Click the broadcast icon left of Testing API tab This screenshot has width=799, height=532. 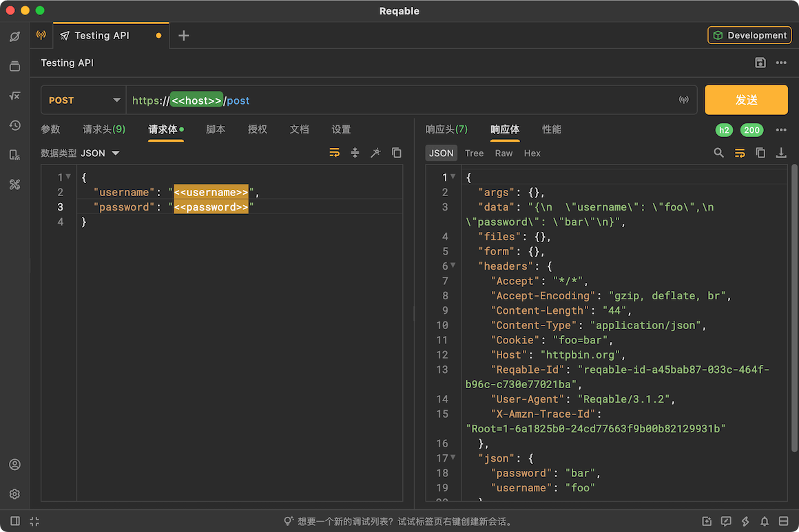[41, 35]
